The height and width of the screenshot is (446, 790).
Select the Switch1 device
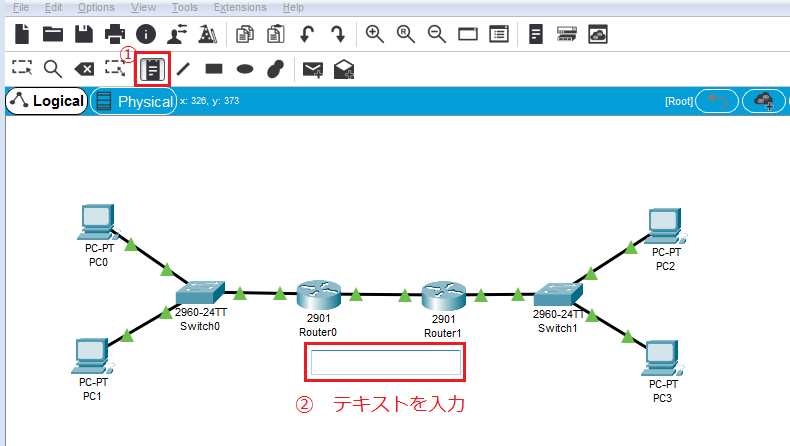[558, 294]
